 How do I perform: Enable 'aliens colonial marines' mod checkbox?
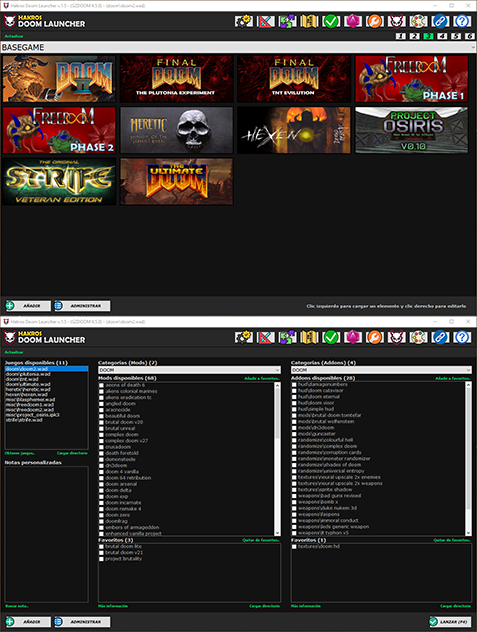[101, 391]
